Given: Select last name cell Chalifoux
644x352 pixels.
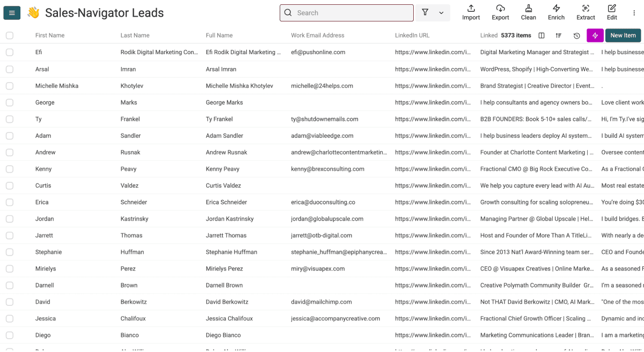Looking at the screenshot, I should tap(133, 318).
